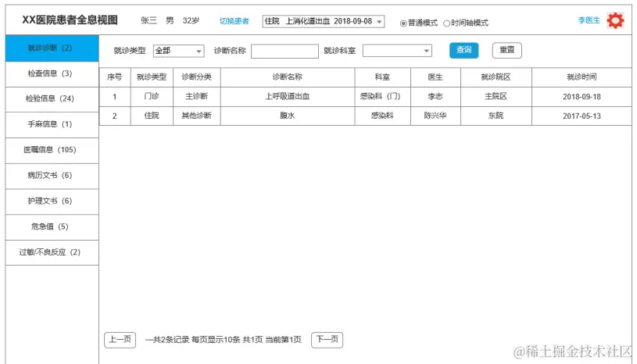Click the patient name 张三
The image size is (637, 364).
(x=149, y=20)
